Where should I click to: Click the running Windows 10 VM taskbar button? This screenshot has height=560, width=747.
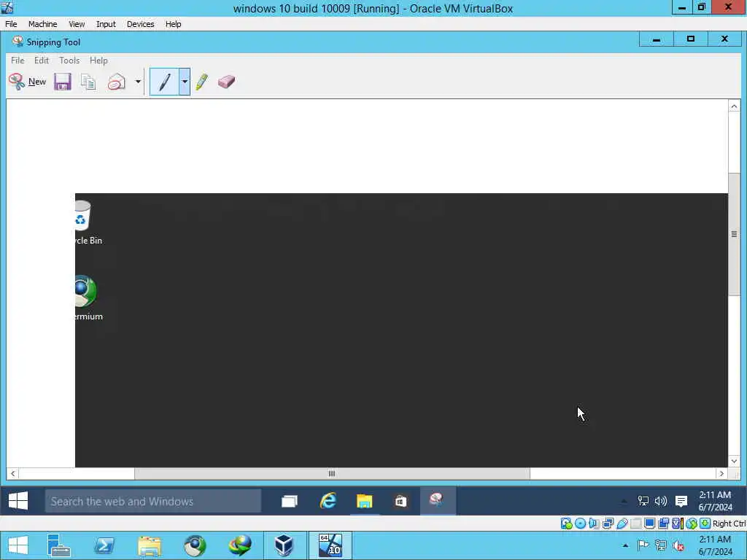[x=330, y=545]
